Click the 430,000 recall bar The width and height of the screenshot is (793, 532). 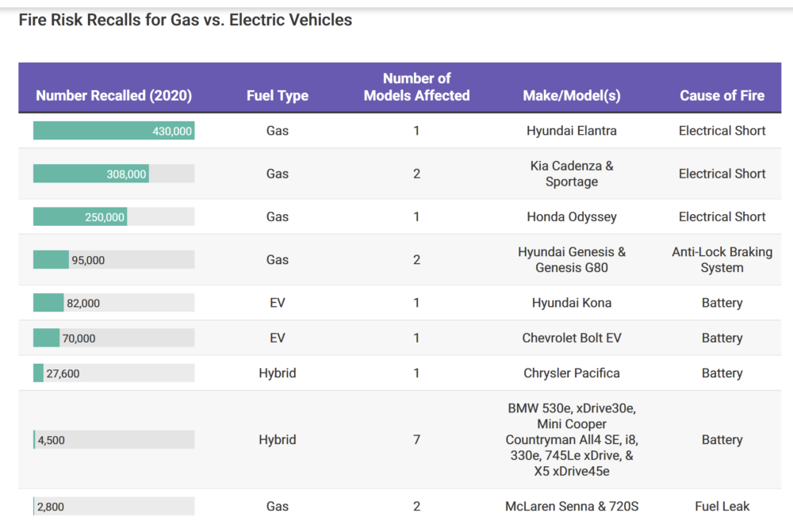click(113, 131)
